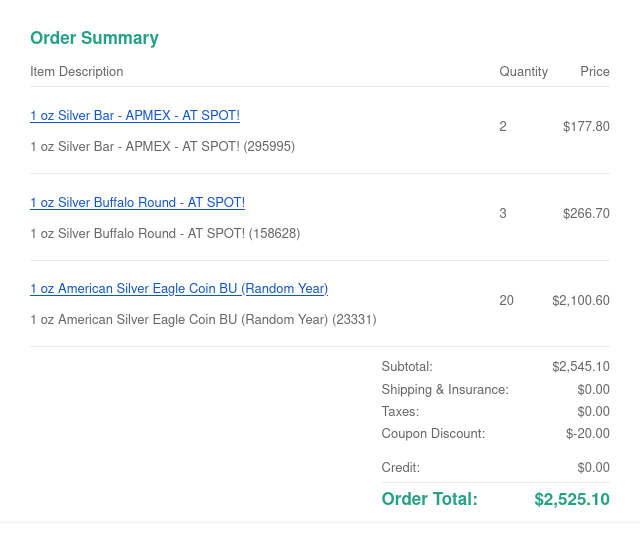Open the 1 oz Silver Bar APMEX link

[x=135, y=115]
